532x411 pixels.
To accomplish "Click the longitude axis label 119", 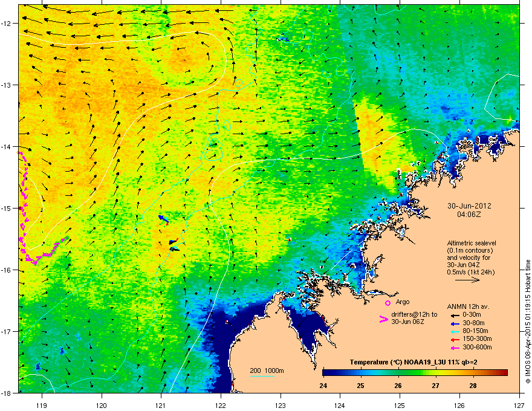I will pos(42,405).
